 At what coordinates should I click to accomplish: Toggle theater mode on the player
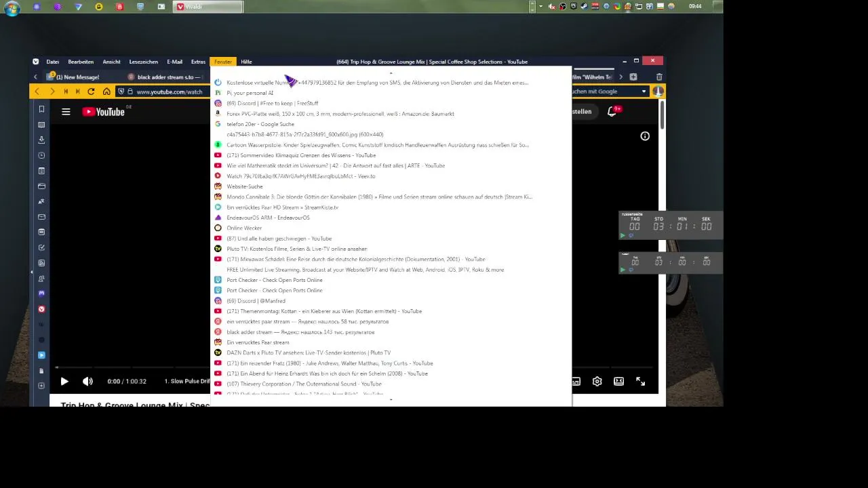[x=618, y=382]
